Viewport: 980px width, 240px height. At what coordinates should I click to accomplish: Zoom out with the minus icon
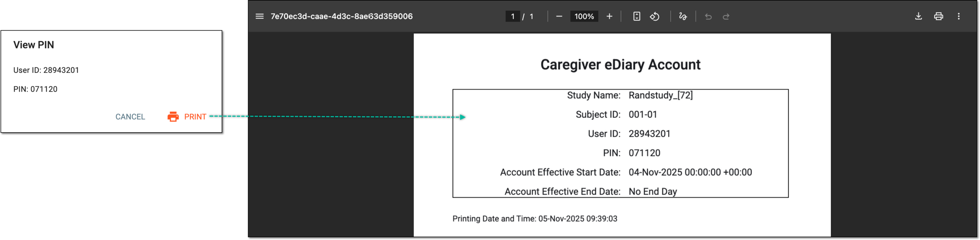click(x=559, y=16)
